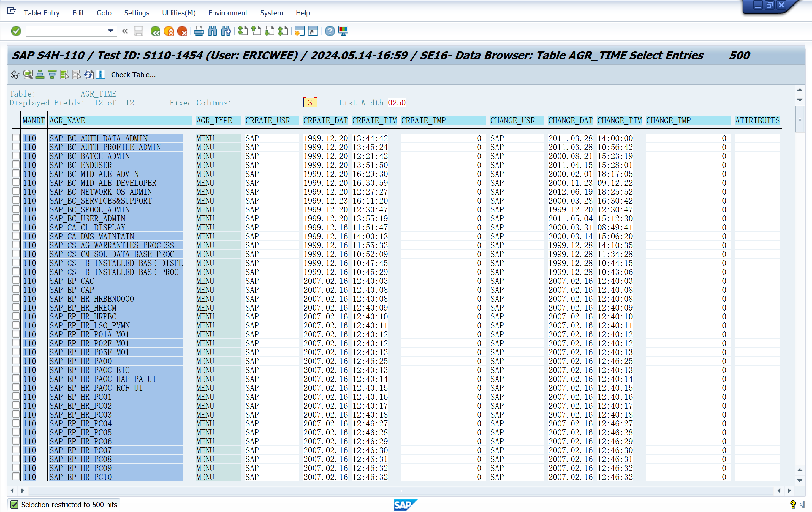Click the Customize Local Layout monitor icon

click(x=343, y=31)
